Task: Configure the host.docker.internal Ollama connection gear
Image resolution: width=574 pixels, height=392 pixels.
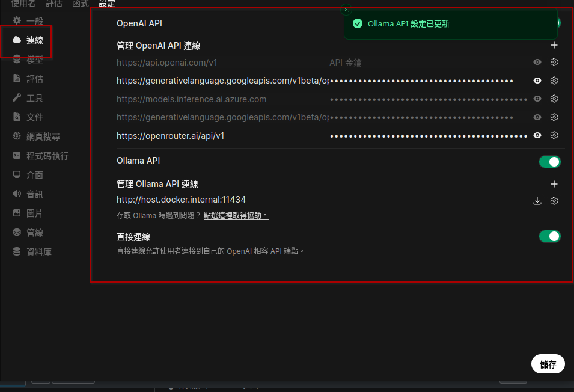Action: click(x=554, y=201)
